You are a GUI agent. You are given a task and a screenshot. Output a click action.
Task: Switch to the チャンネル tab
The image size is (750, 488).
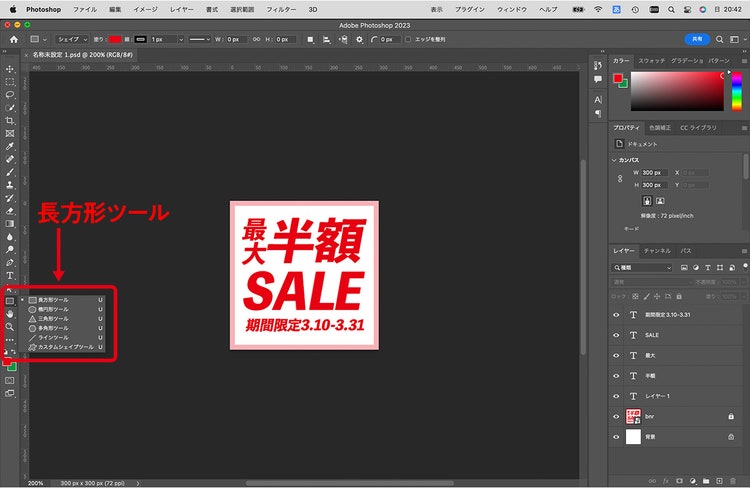tap(657, 251)
